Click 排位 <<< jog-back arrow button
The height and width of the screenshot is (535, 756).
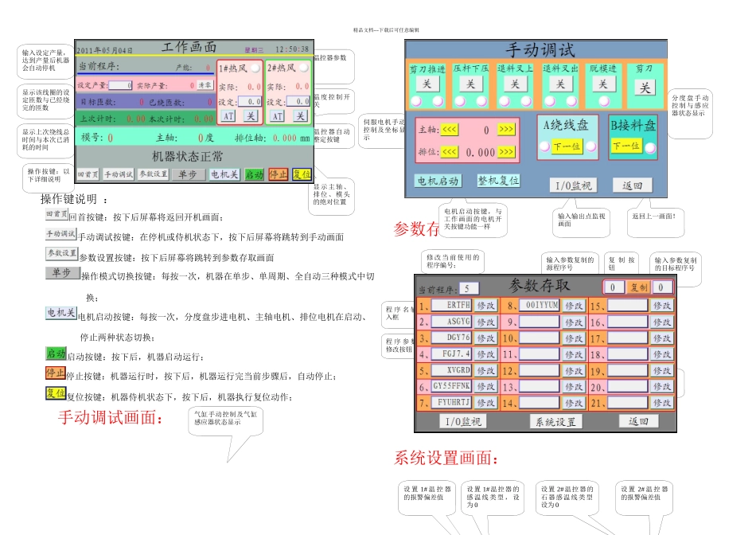click(x=450, y=152)
